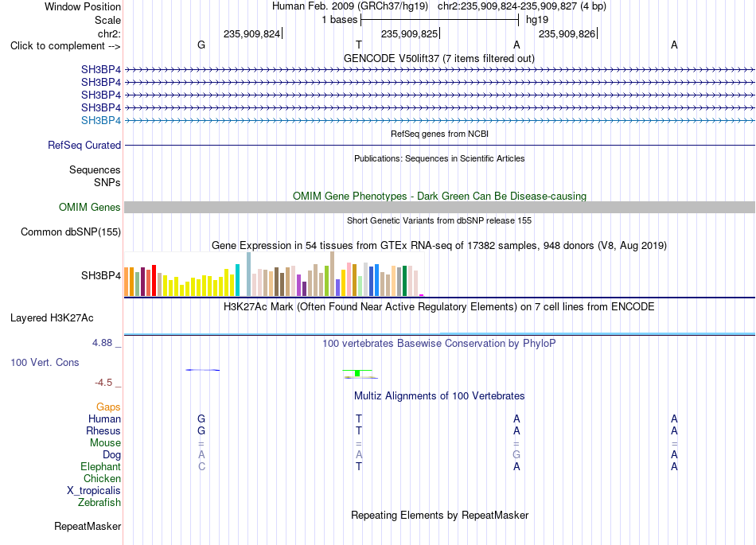Click the 'hg19' text beside scale bar
756x545 pixels.
pos(536,20)
